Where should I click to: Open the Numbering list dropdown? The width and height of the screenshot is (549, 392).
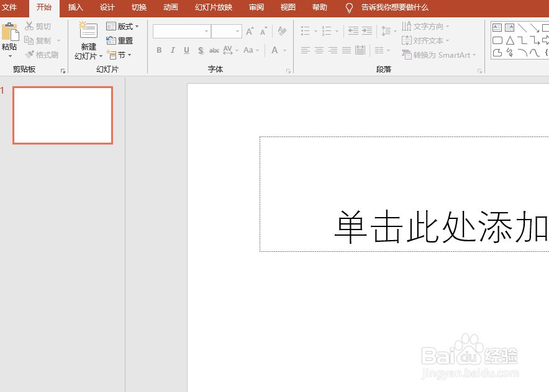pyautogui.click(x=337, y=31)
